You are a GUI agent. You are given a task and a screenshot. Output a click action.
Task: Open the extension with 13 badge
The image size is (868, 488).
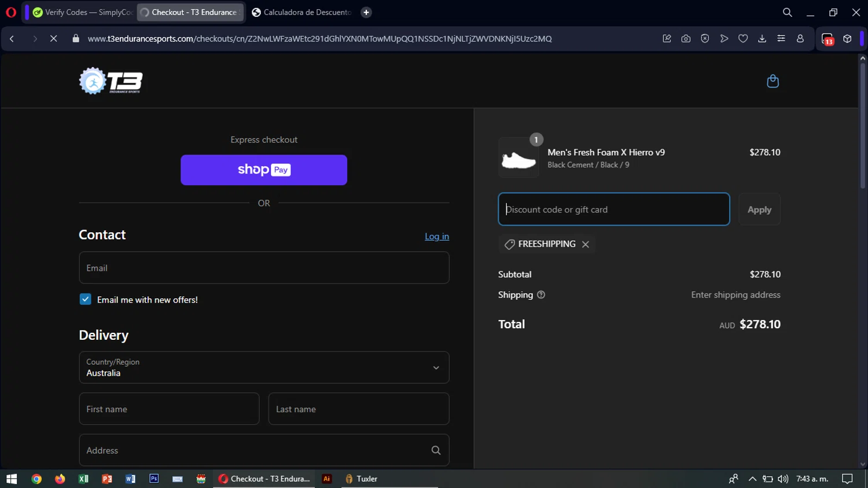(827, 39)
